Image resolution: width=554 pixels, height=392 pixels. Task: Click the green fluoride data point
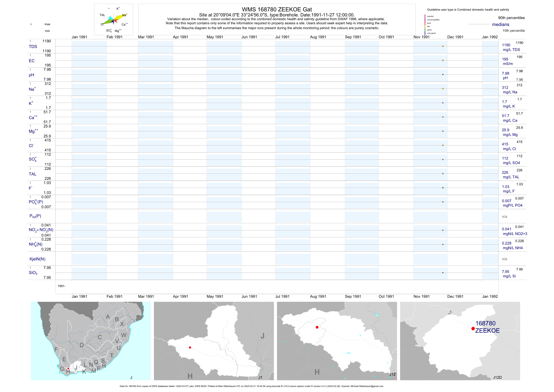coord(443,188)
